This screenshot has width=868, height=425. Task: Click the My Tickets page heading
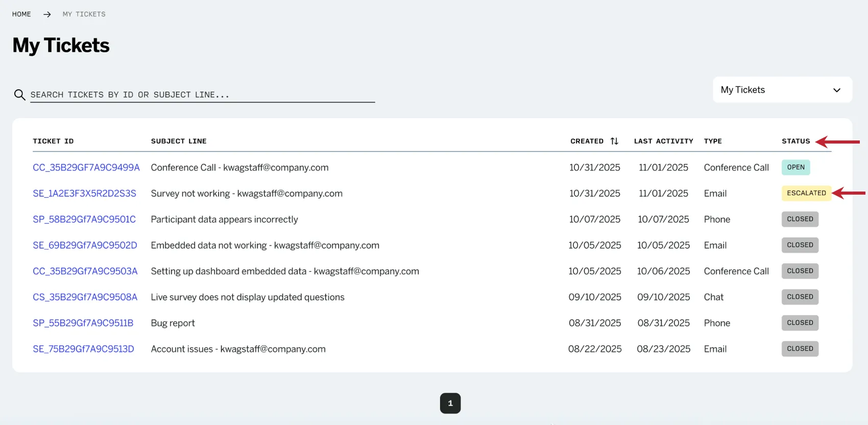(61, 45)
